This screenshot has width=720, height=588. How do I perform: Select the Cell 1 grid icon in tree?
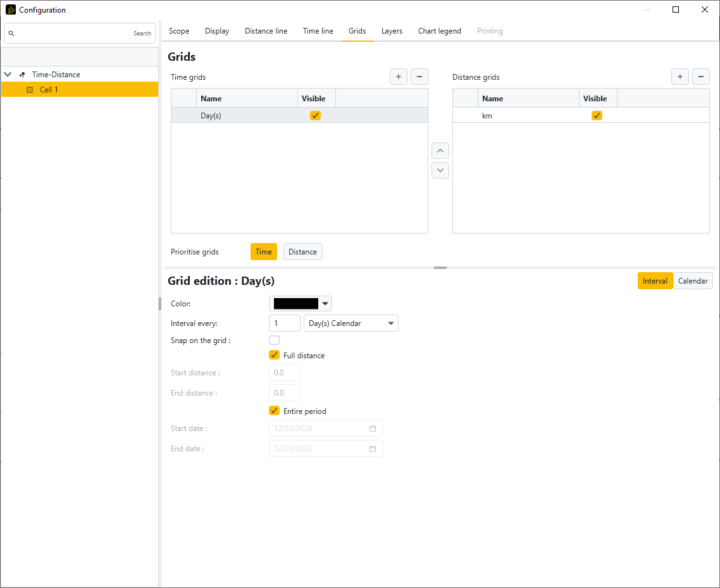coord(30,90)
